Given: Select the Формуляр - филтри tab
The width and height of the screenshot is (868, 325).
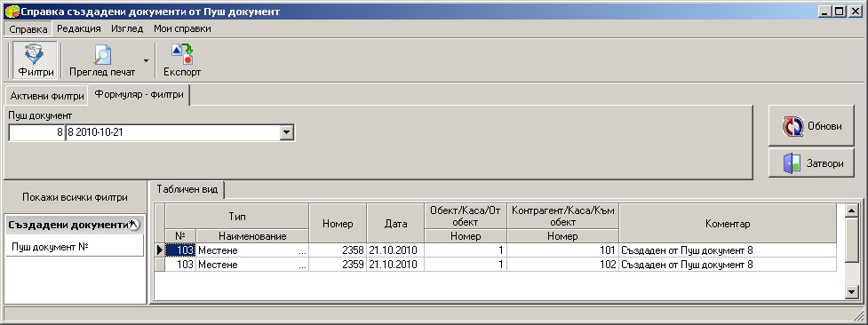Looking at the screenshot, I should coord(139,95).
